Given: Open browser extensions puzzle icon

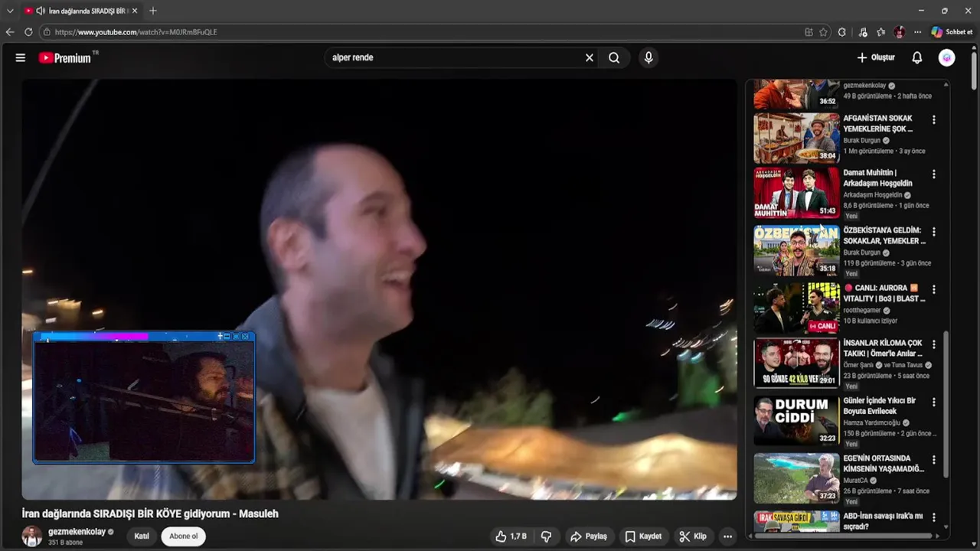Looking at the screenshot, I should click(x=842, y=32).
